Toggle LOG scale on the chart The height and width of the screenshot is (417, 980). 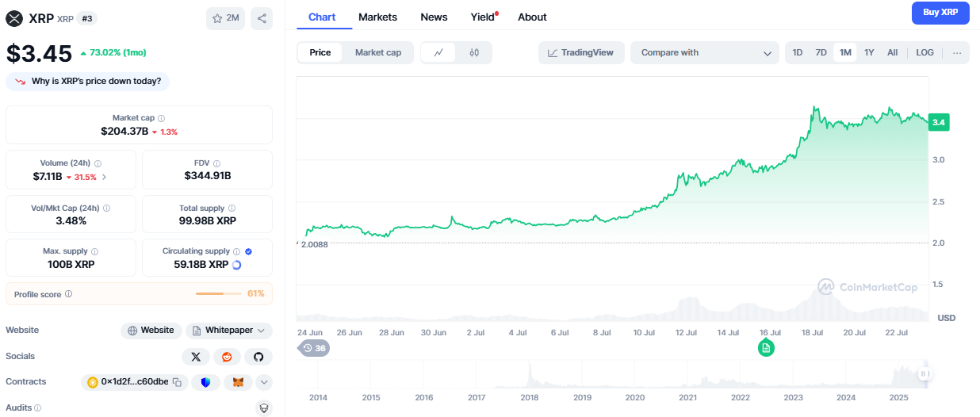point(924,53)
